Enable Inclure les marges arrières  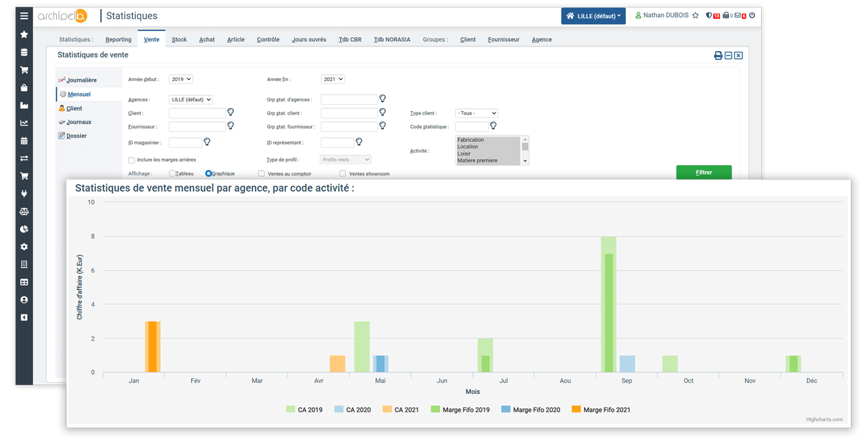[x=130, y=160]
